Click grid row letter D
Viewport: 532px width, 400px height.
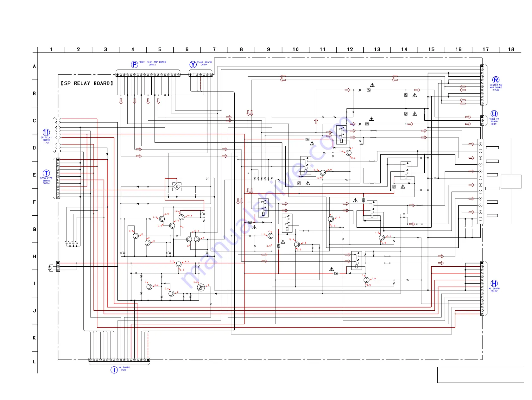click(35, 148)
